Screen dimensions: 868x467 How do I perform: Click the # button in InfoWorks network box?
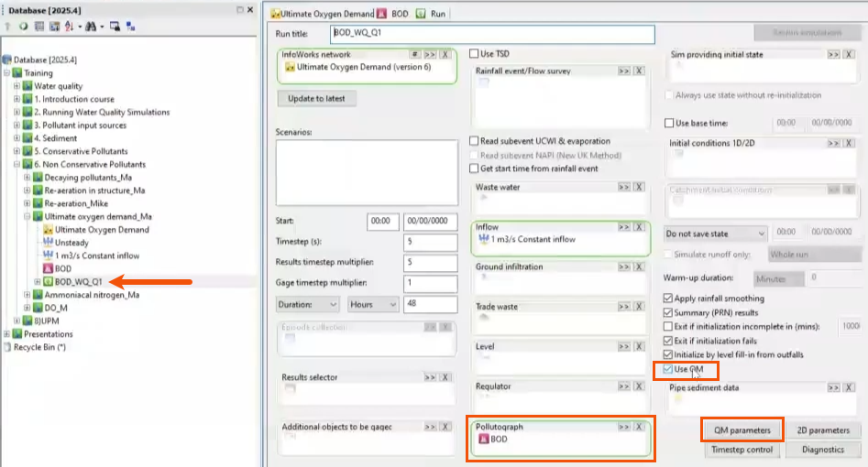tap(414, 54)
